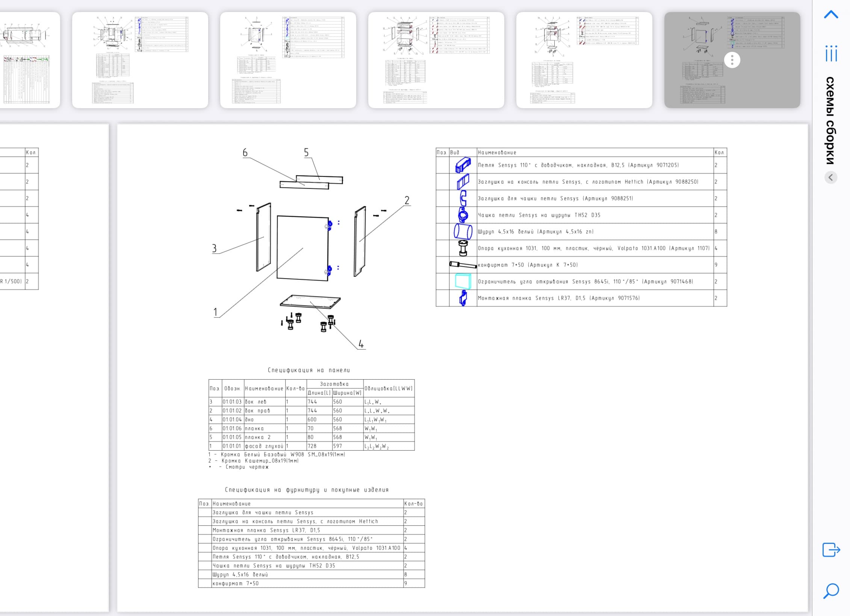850x616 pixels.
Task: Open the third page thumbnail from left
Action: click(x=288, y=60)
